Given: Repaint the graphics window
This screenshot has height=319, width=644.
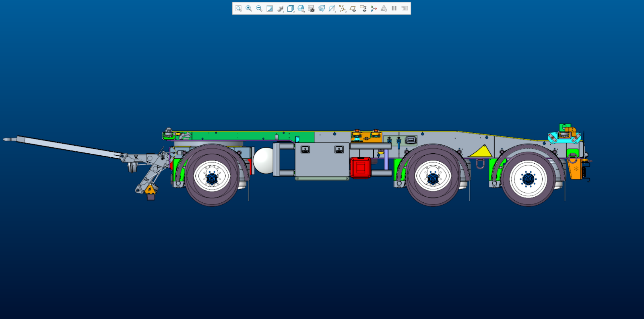Looking at the screenshot, I should click(x=270, y=8).
